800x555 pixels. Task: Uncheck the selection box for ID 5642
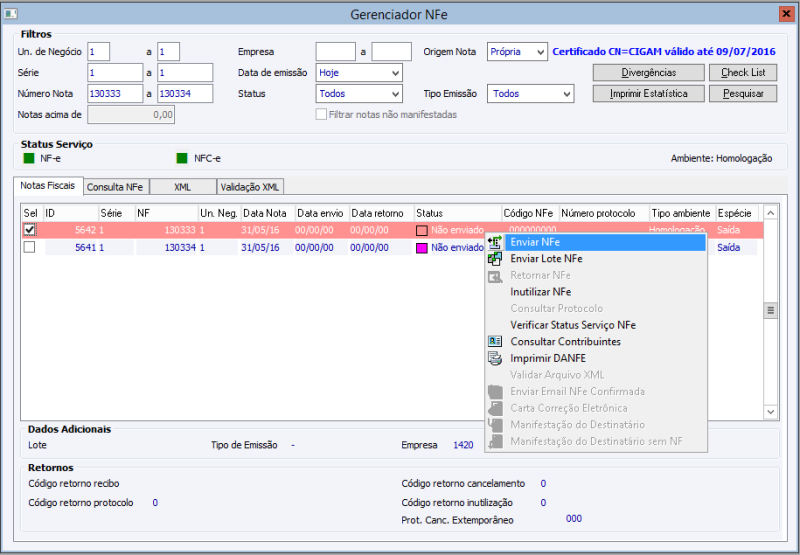click(x=30, y=230)
